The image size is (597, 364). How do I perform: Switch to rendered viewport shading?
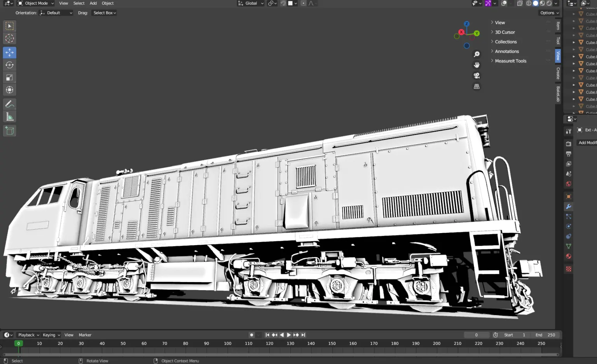(549, 3)
